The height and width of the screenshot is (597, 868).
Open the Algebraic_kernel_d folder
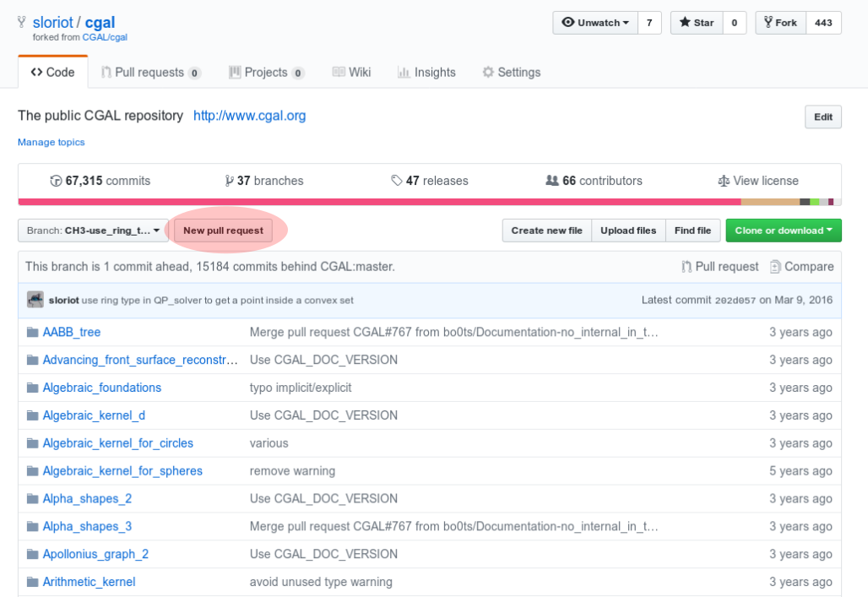tap(94, 415)
